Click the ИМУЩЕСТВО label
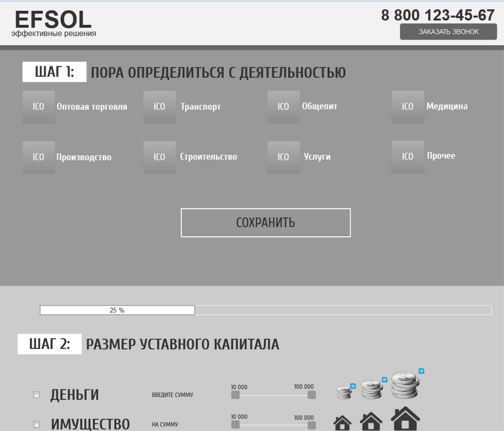The width and height of the screenshot is (504, 431). [x=91, y=424]
